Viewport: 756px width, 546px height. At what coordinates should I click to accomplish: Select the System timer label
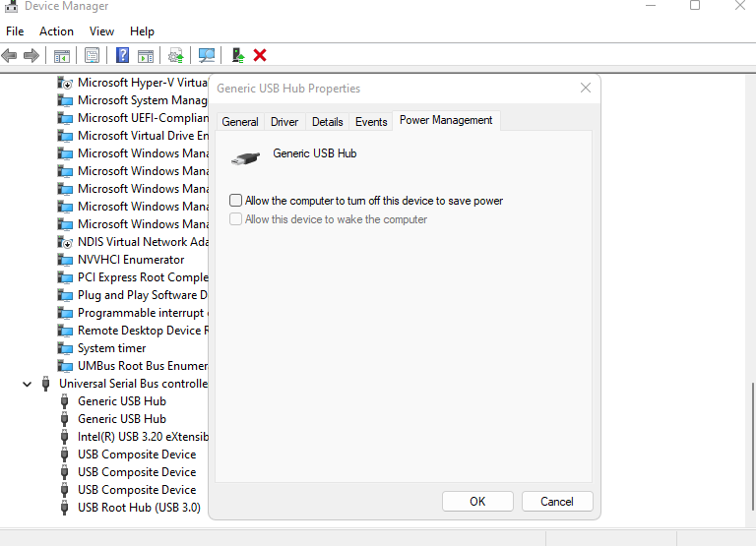tap(112, 348)
